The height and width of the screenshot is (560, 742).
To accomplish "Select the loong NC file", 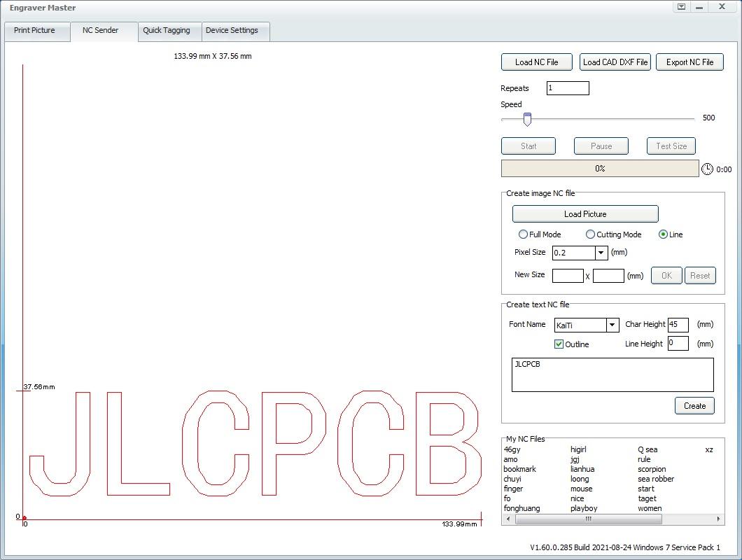I will coord(580,479).
